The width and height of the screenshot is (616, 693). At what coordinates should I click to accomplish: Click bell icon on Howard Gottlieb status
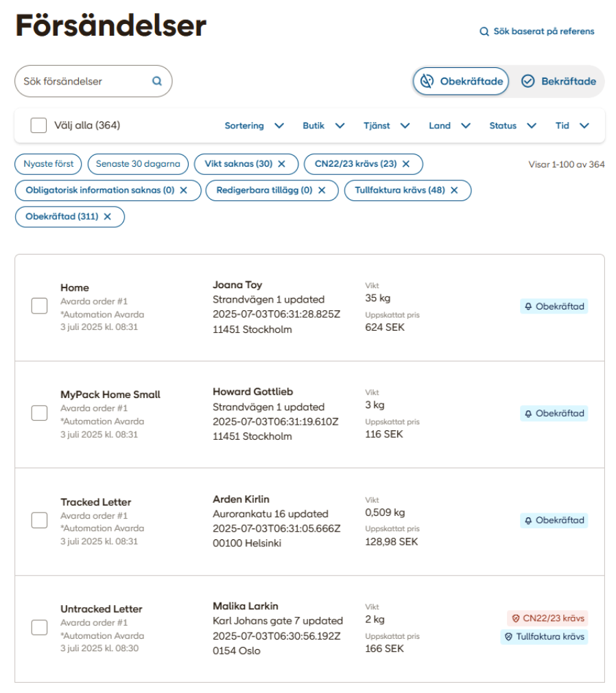click(x=528, y=414)
